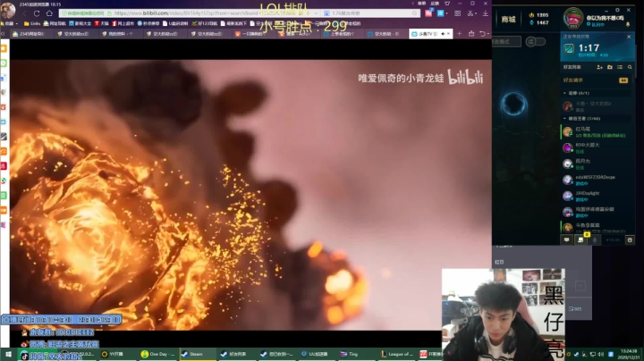Open the bug report icon at bottom right
The width and height of the screenshot is (644, 361).
click(x=630, y=240)
